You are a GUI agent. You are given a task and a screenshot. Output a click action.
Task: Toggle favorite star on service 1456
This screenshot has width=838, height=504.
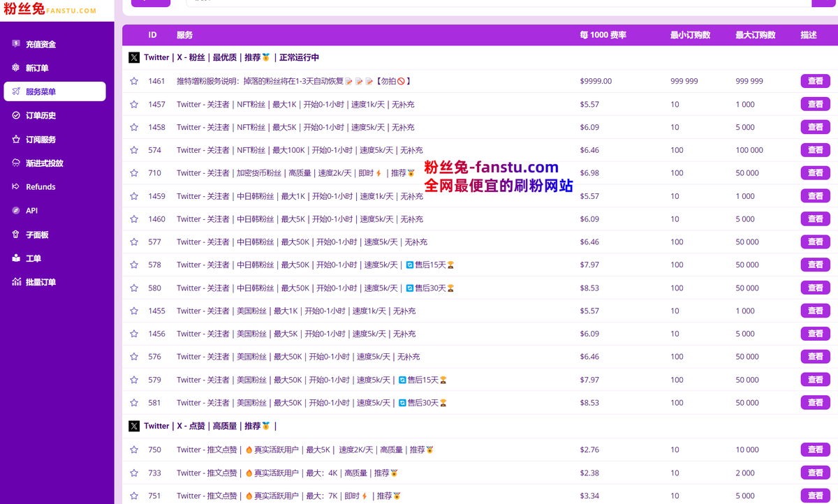pos(134,334)
